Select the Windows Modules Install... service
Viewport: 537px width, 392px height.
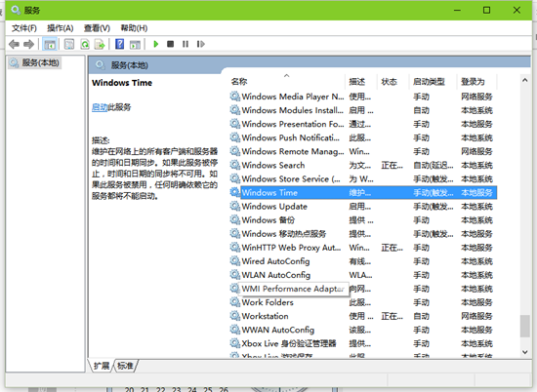click(x=363, y=110)
